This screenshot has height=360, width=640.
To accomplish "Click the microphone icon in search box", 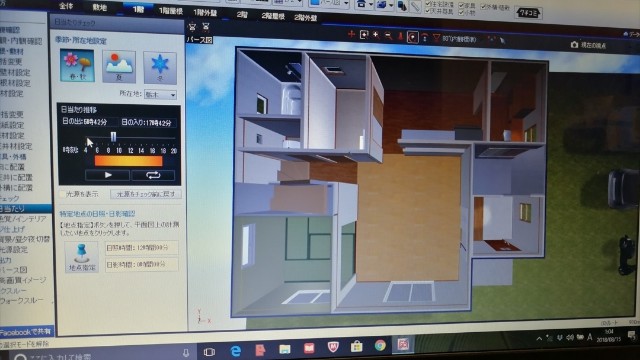I will 186,353.
